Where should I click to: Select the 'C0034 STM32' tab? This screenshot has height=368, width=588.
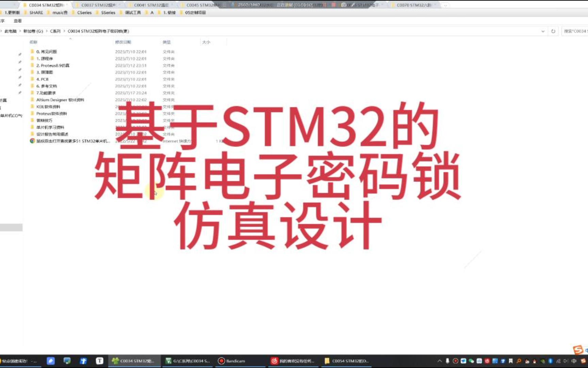click(46, 5)
